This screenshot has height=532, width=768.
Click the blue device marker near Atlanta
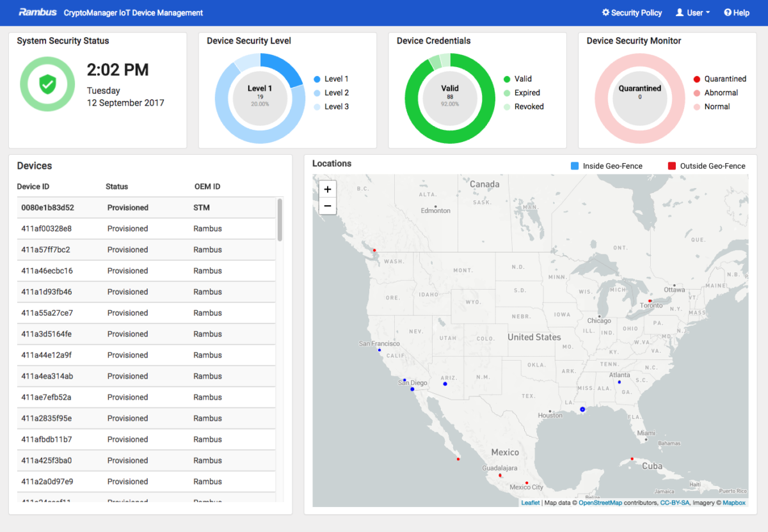tap(619, 382)
